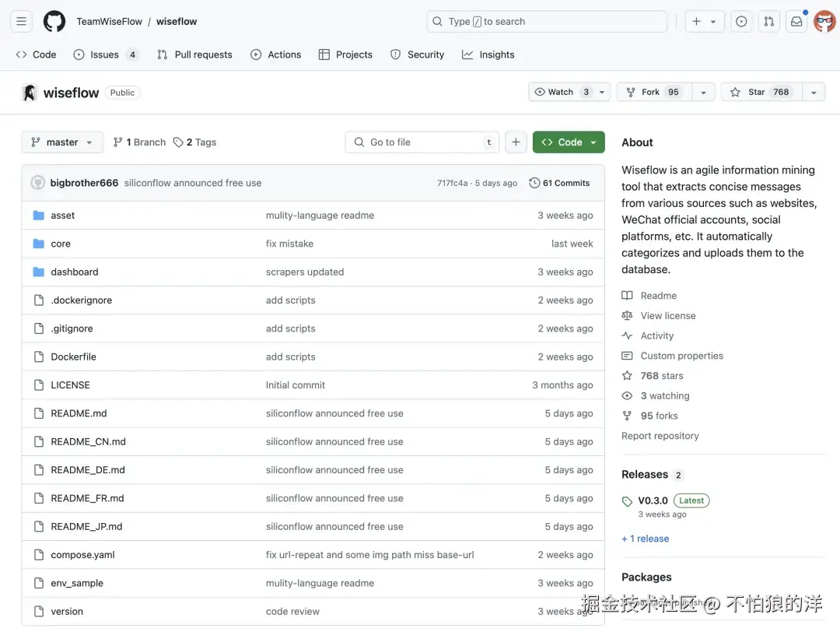
Task: Open the hamburger navigation menu
Action: click(22, 22)
